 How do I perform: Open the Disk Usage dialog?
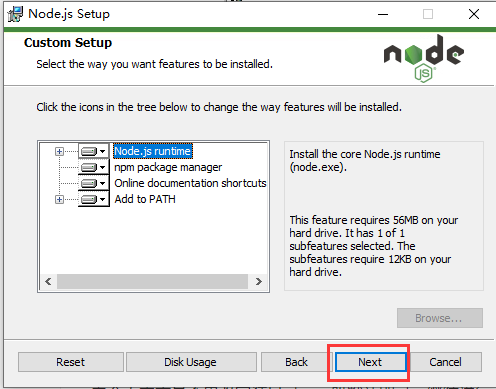(191, 362)
